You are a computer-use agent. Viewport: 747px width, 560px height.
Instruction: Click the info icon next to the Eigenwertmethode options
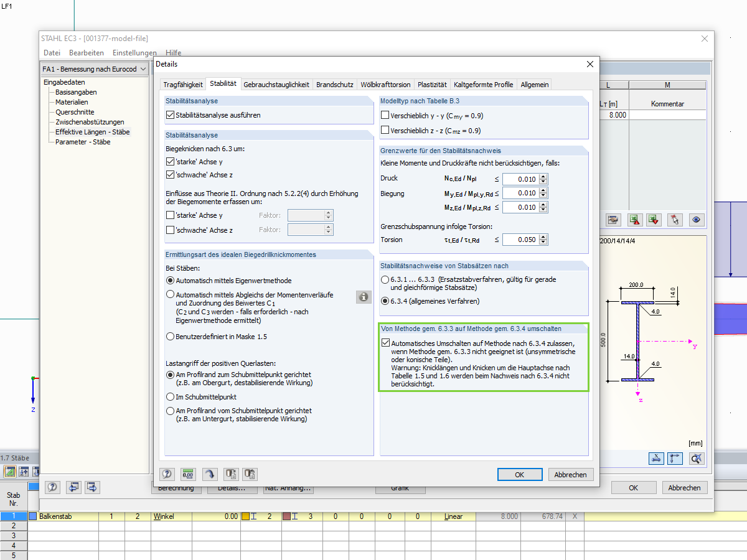[x=364, y=297]
